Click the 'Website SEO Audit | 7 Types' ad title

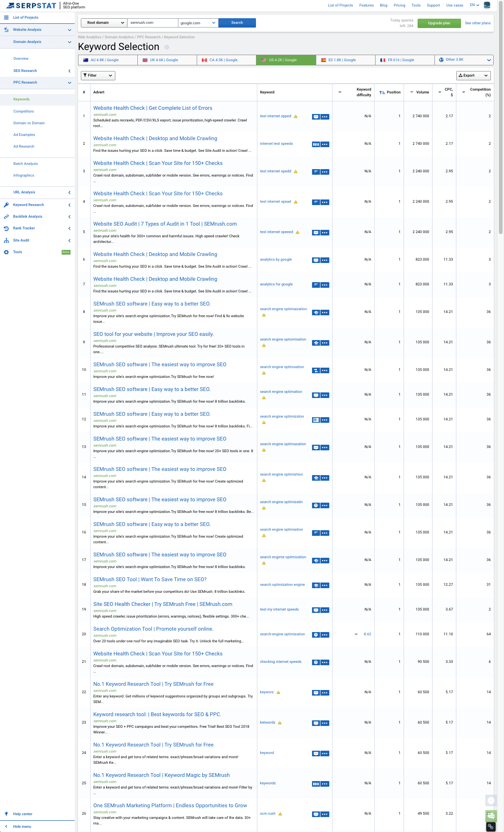(x=165, y=224)
